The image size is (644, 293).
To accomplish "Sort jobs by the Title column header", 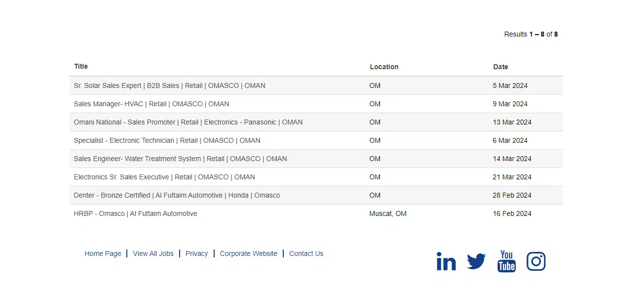I will (81, 66).
